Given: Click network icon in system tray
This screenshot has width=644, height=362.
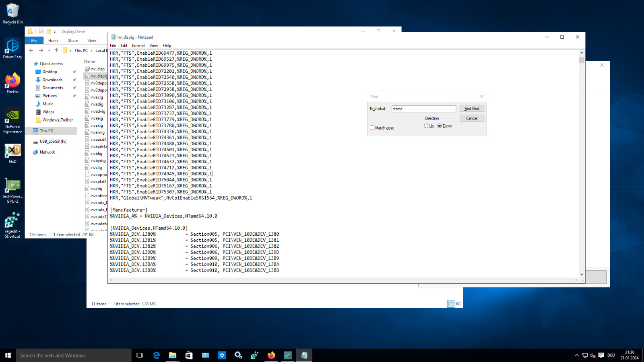Looking at the screenshot, I should click(585, 355).
